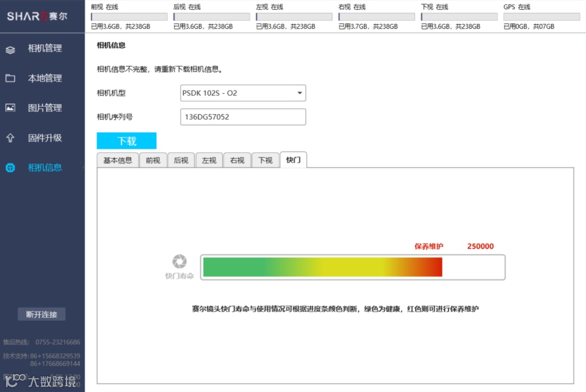
Task: Expand the 相机机型 dropdown arrow
Action: [300, 93]
